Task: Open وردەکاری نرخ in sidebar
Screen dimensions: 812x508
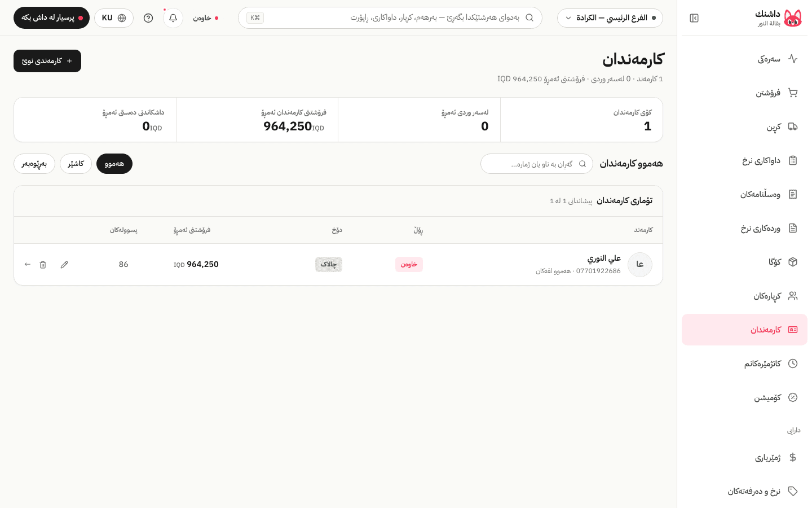Action: click(x=744, y=228)
